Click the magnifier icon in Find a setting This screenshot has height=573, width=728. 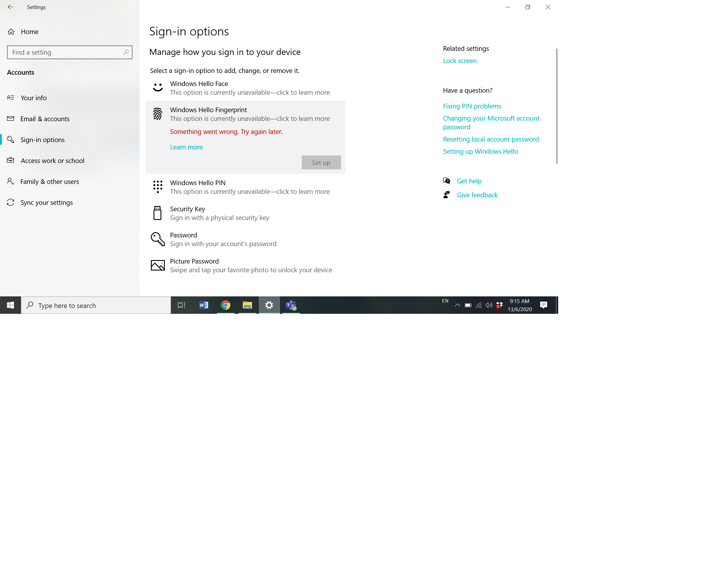tap(126, 52)
